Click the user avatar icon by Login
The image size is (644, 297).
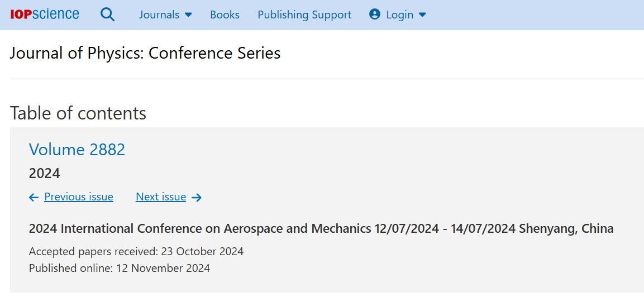coord(375,15)
